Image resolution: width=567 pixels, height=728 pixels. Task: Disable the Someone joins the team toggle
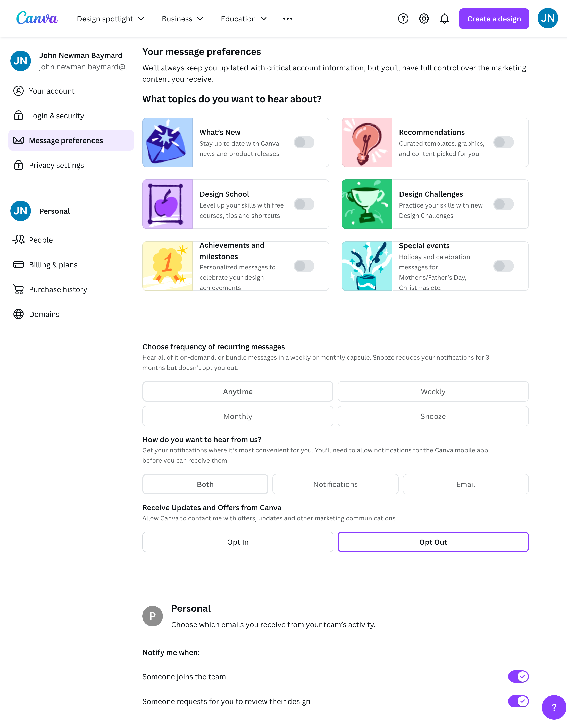click(518, 676)
